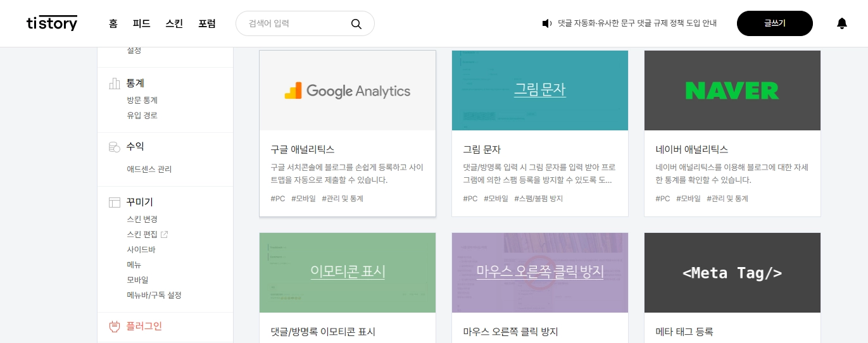Click #PC tag on 네이버 애널리틱스 card
The height and width of the screenshot is (343, 868).
[663, 199]
